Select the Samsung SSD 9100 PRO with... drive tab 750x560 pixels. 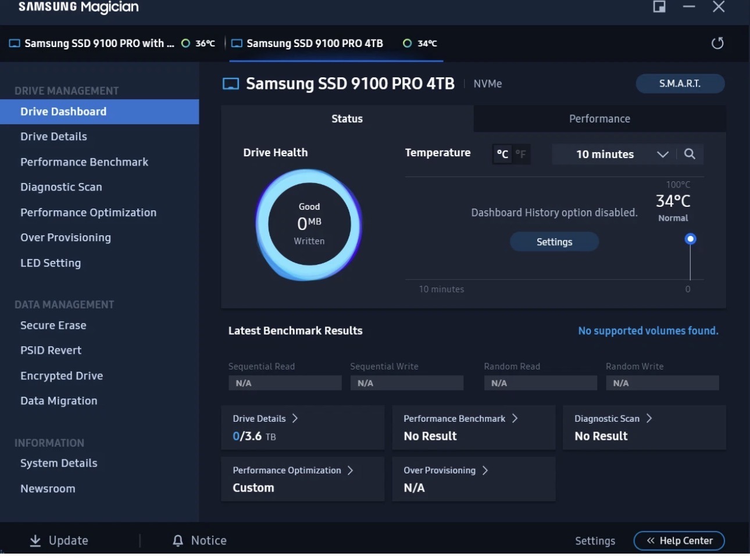point(112,44)
